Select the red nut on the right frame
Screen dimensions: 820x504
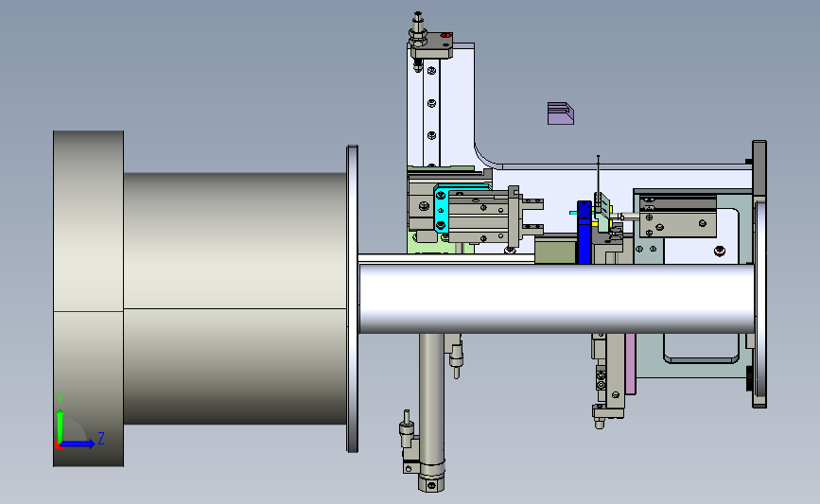point(720,252)
